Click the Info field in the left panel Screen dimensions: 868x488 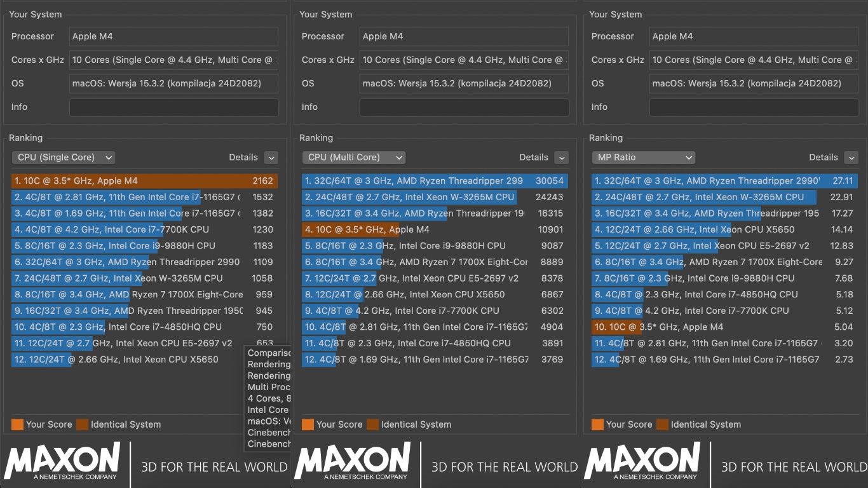[174, 107]
